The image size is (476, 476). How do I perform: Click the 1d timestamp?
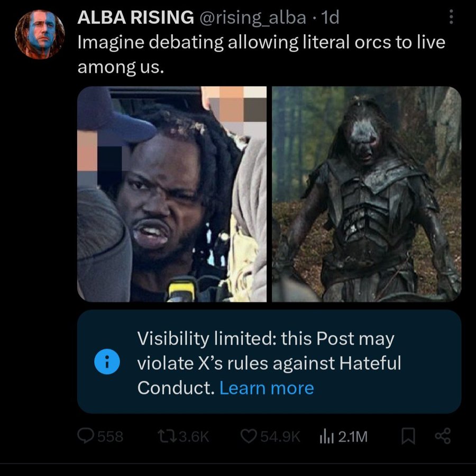click(x=329, y=17)
